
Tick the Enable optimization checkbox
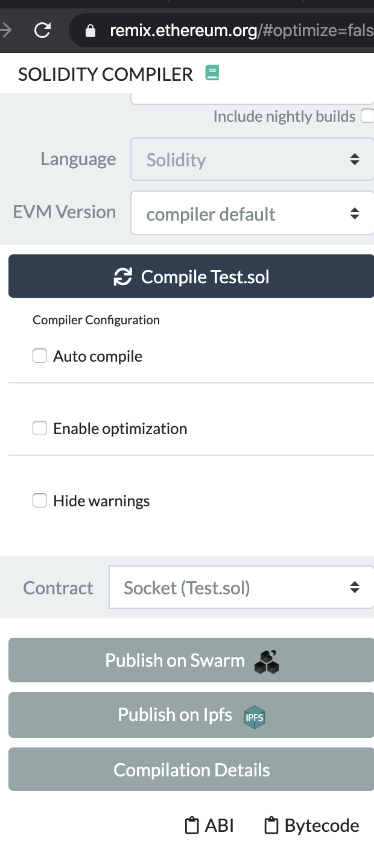point(40,429)
